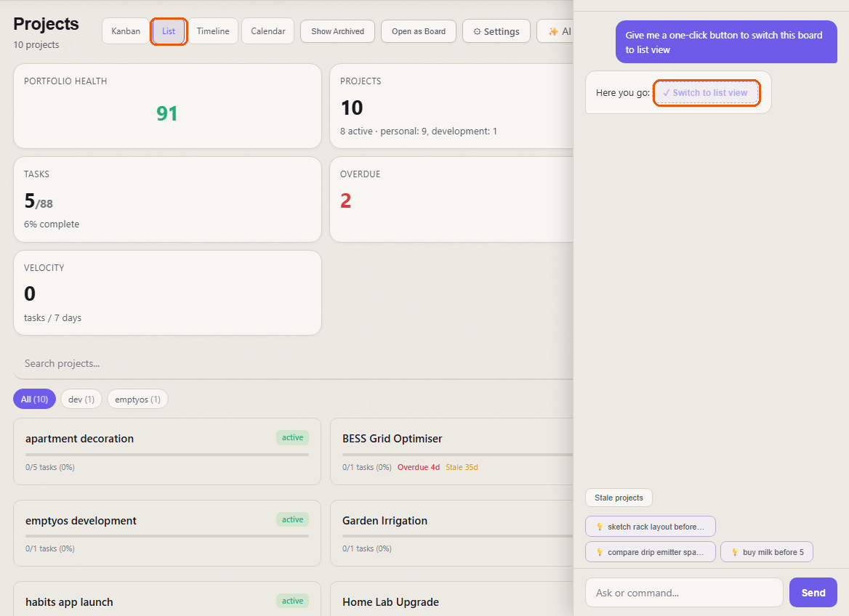Click the Projects page heading

[46, 24]
